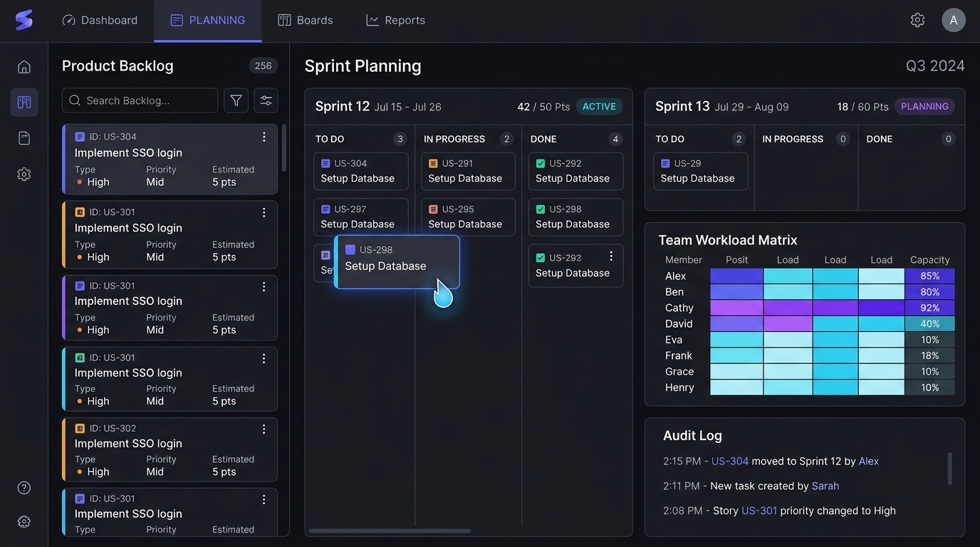Screen dimensions: 980x547
Task: Click Cathy's 92% capacity cell
Action: tap(929, 308)
